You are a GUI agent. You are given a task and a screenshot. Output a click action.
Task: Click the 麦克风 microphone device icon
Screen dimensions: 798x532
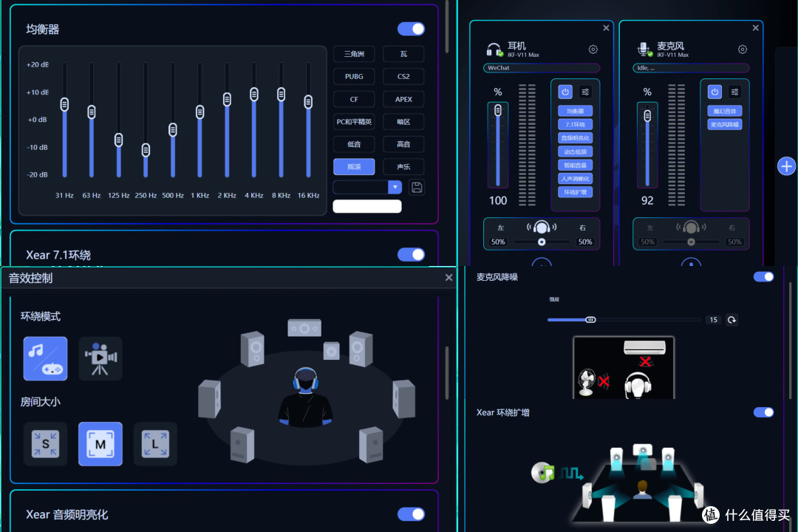tap(644, 50)
